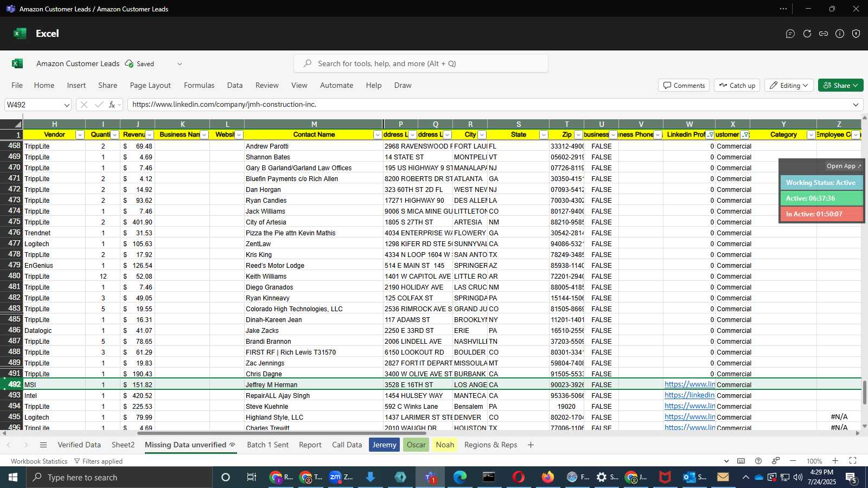
Task: Click the 100% zoom level
Action: tap(814, 461)
